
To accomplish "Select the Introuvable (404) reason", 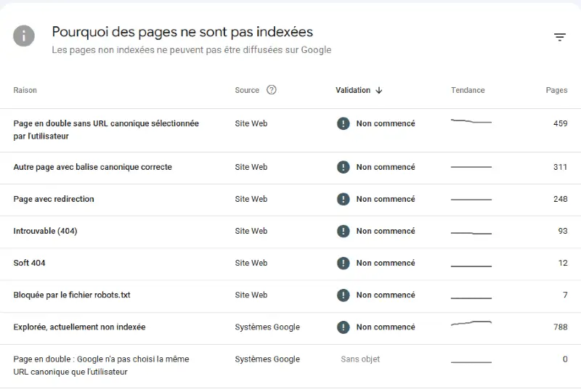I will 45,231.
